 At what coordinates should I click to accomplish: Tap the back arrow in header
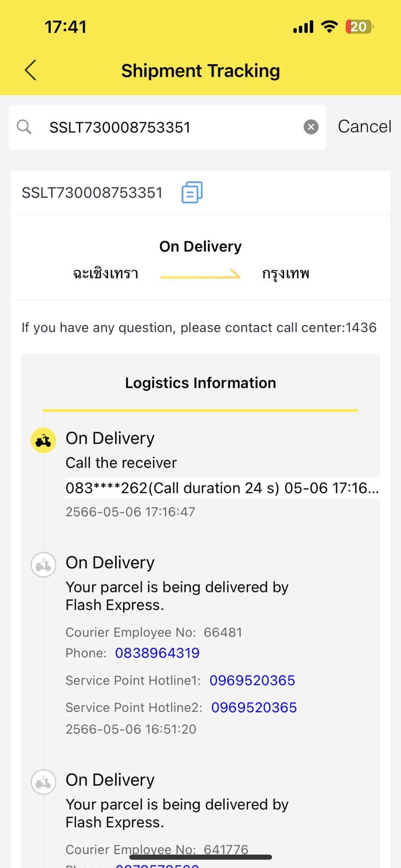click(x=31, y=70)
